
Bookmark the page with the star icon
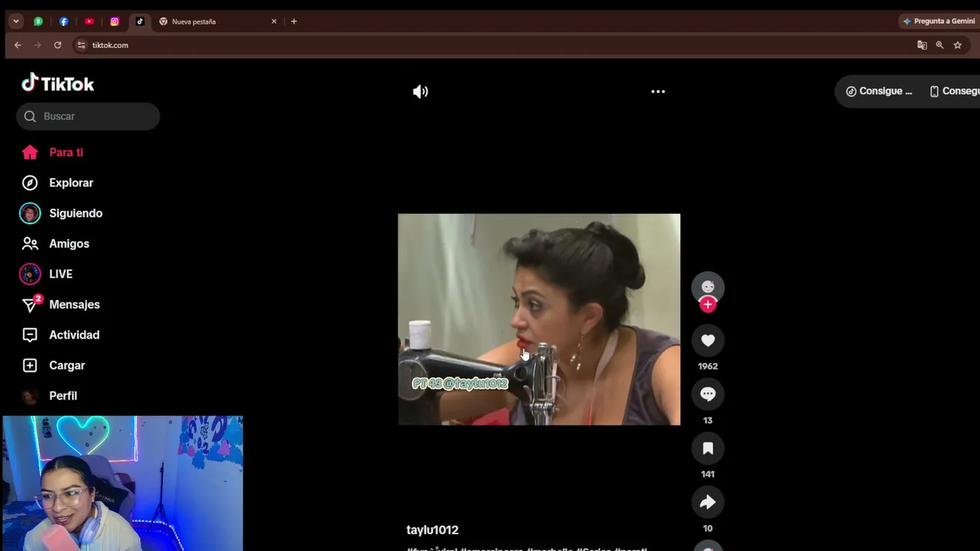tap(957, 45)
